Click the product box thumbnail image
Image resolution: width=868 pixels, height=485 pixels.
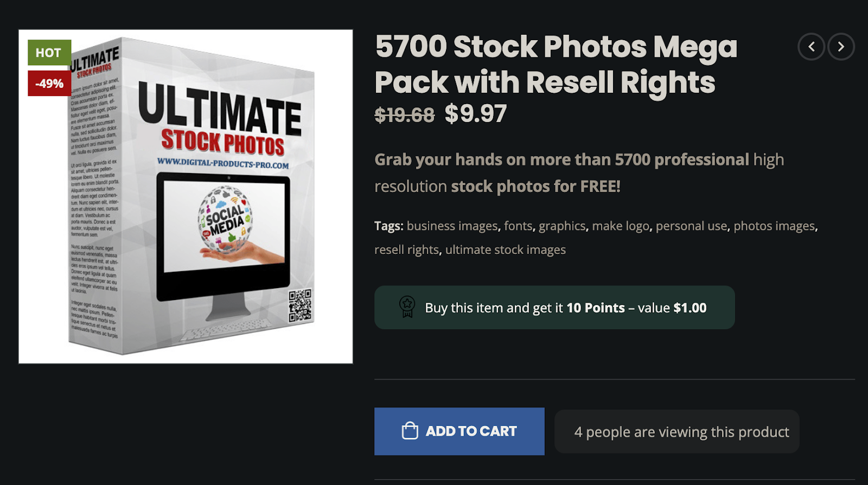pyautogui.click(x=186, y=195)
